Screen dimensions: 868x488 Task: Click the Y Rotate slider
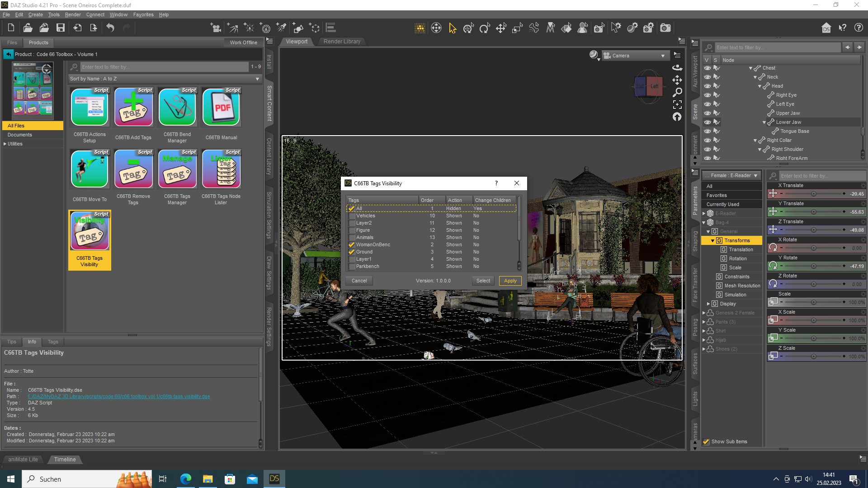click(x=813, y=266)
